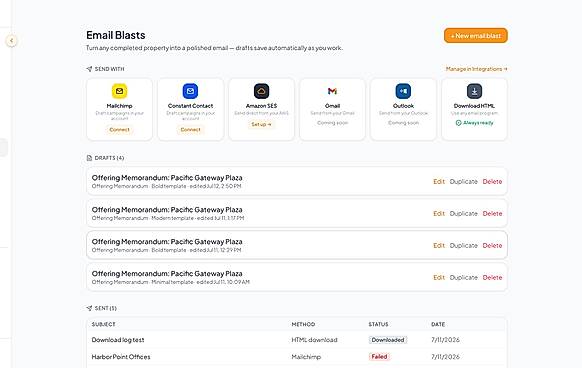The width and height of the screenshot is (582, 368).
Task: Collapse the sidebar with the chevron button
Action: tap(12, 40)
